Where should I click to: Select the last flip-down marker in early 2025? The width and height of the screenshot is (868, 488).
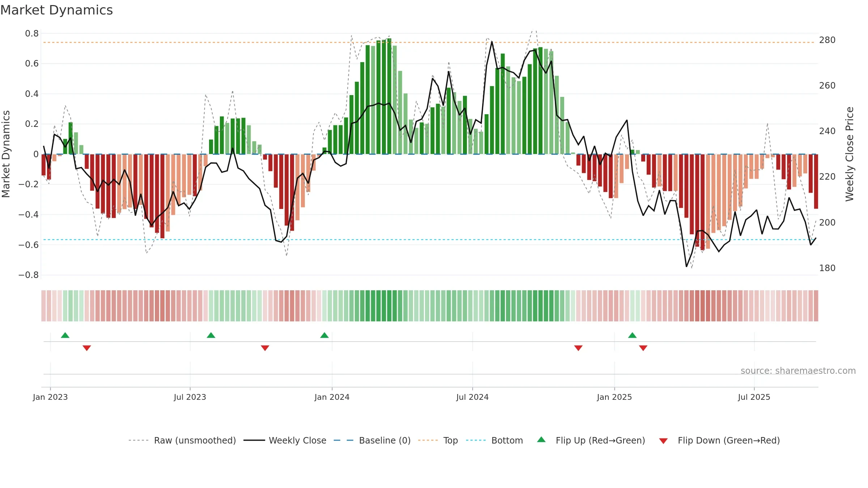(643, 348)
